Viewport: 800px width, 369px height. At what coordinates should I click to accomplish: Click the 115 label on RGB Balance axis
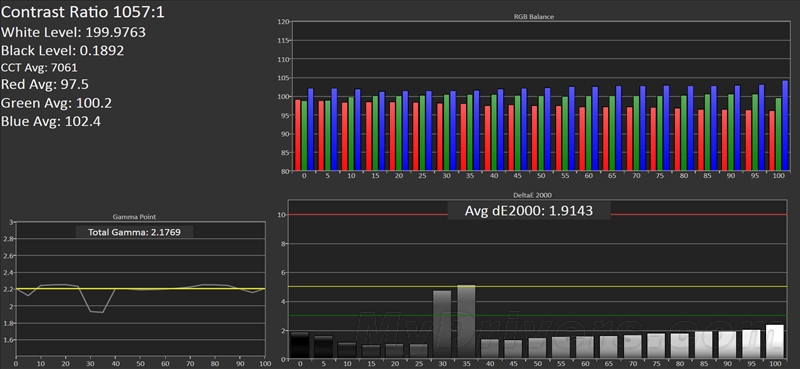click(x=283, y=41)
